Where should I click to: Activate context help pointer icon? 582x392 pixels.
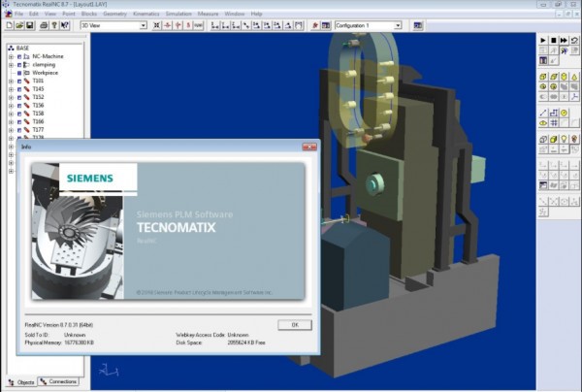(65, 25)
